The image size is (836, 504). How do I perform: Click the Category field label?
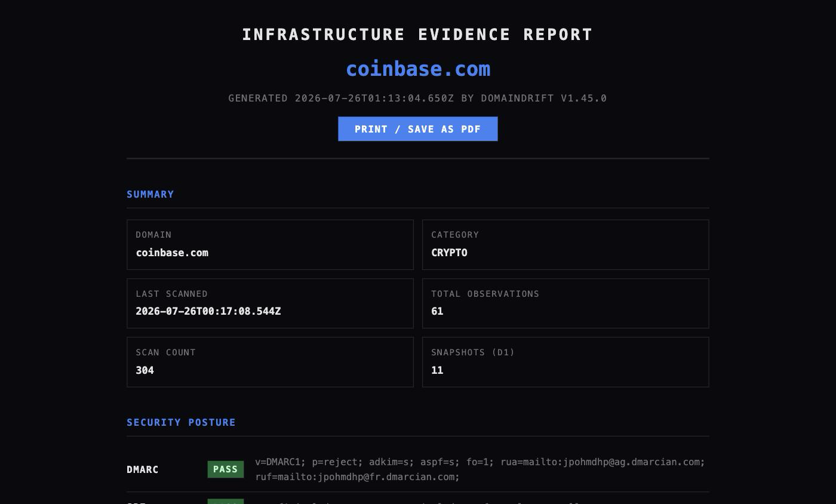tap(455, 235)
